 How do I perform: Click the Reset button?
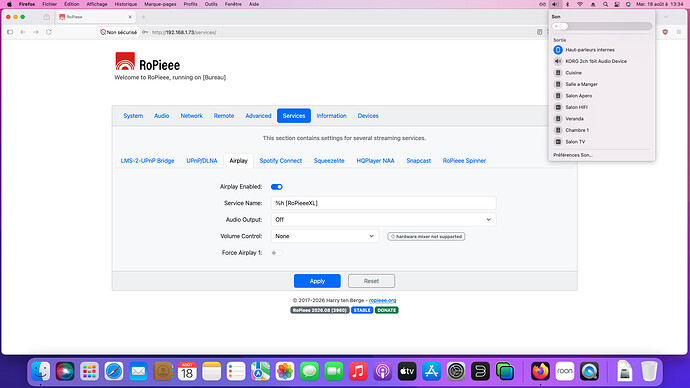tap(371, 281)
